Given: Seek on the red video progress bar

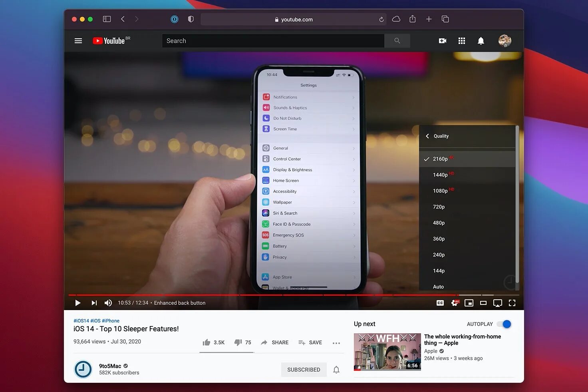Looking at the screenshot, I should (x=262, y=295).
